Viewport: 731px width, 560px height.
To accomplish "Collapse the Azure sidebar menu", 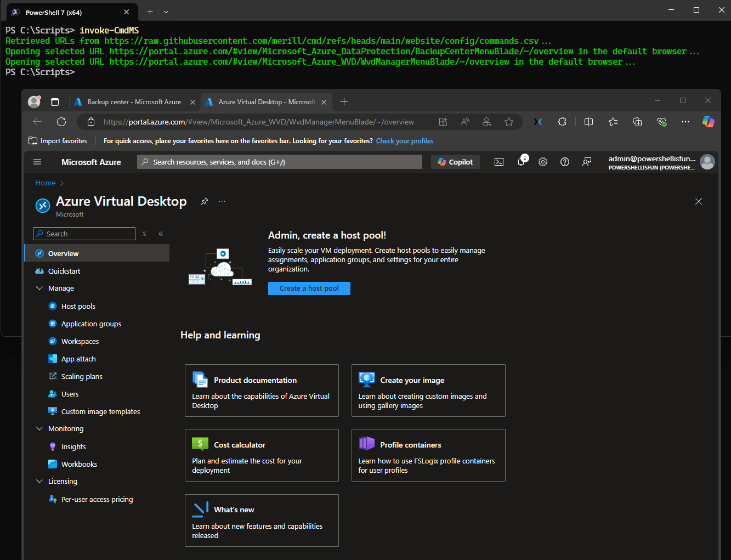I will tap(161, 234).
